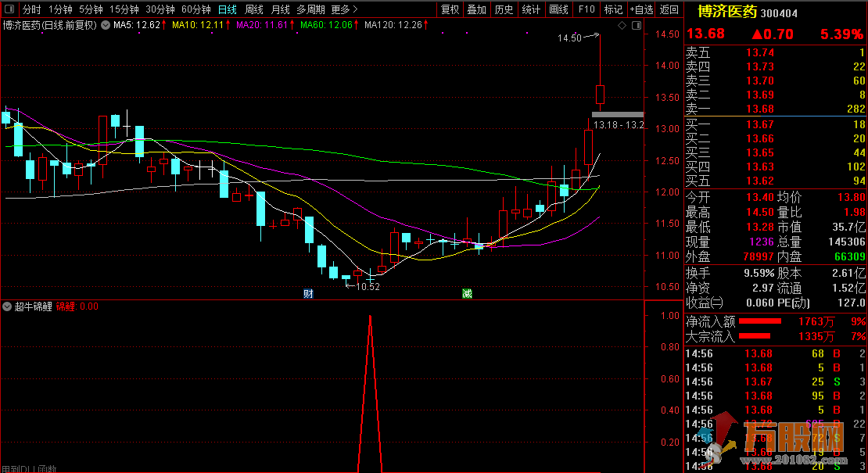The width and height of the screenshot is (868, 473).
Task: Select the 60分钟 period tab
Action: [x=196, y=9]
